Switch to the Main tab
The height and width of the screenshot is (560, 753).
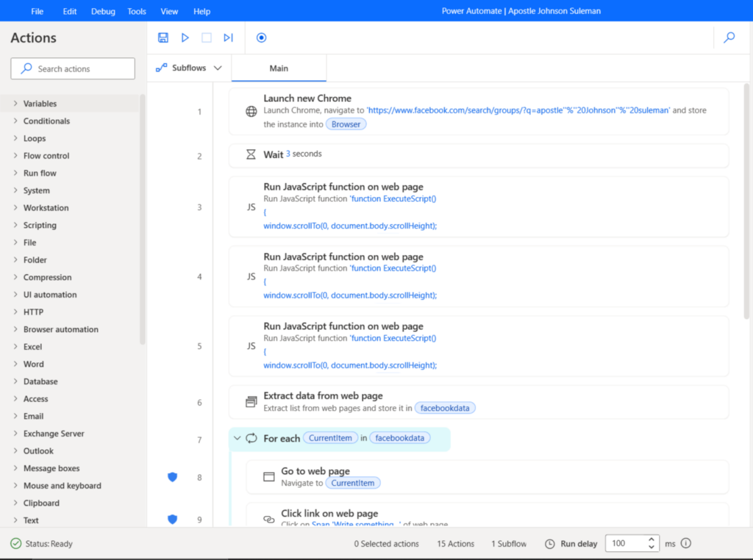279,68
